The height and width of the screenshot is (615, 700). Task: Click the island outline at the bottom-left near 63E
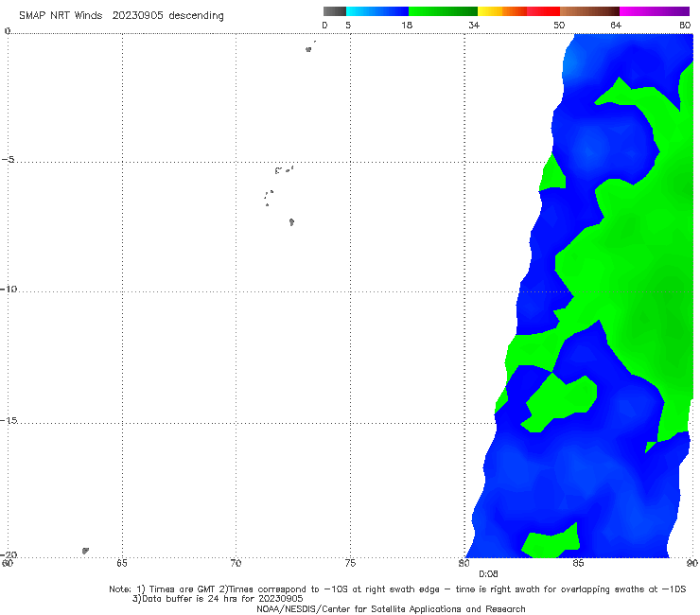pos(85,551)
